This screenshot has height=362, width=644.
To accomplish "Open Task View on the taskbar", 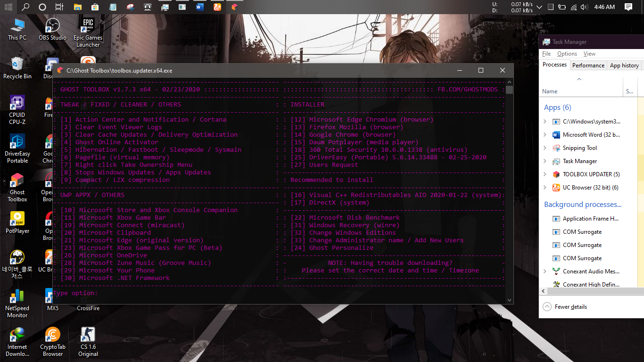I will tap(59, 7).
